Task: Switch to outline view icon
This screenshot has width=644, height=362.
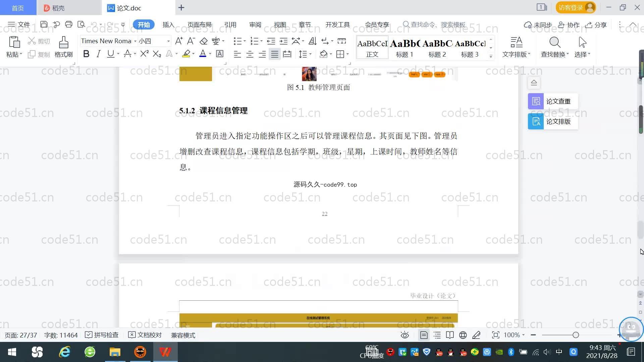Action: coord(437,335)
